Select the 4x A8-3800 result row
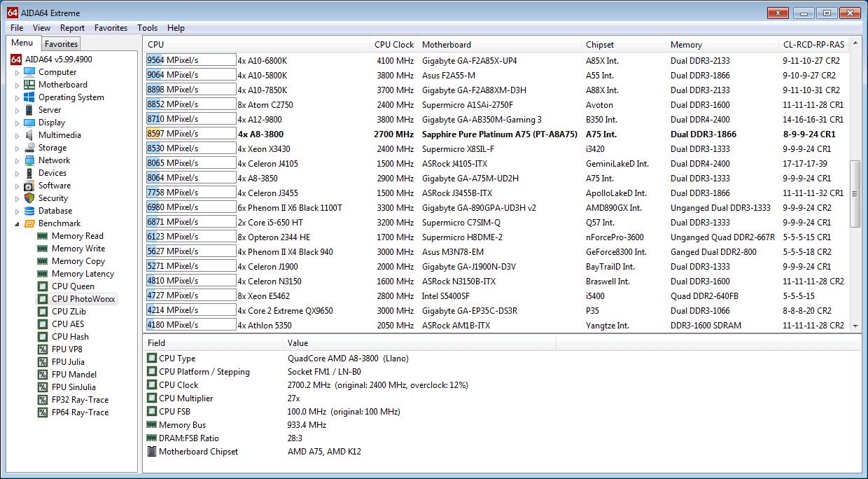The width and height of the screenshot is (868, 479). point(496,134)
